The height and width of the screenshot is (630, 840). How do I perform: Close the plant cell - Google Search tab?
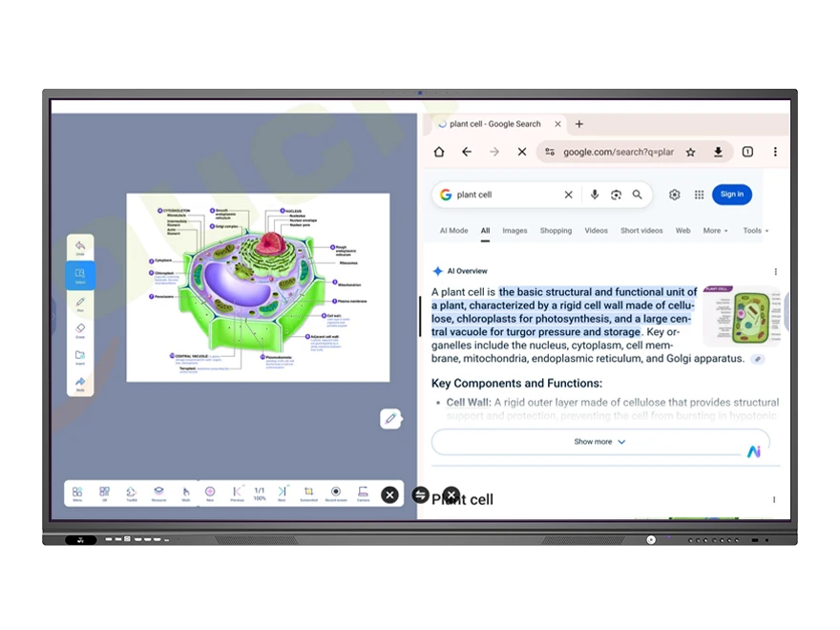pos(557,124)
